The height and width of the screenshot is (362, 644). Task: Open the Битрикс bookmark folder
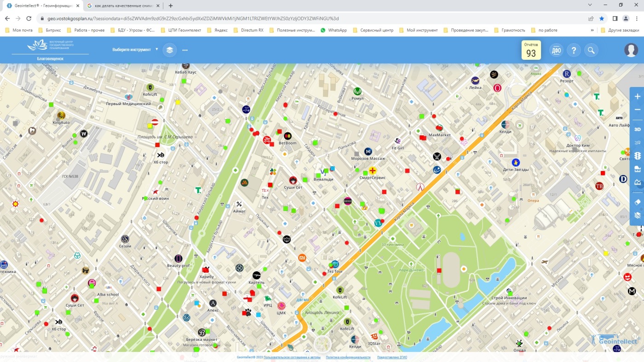coord(51,30)
